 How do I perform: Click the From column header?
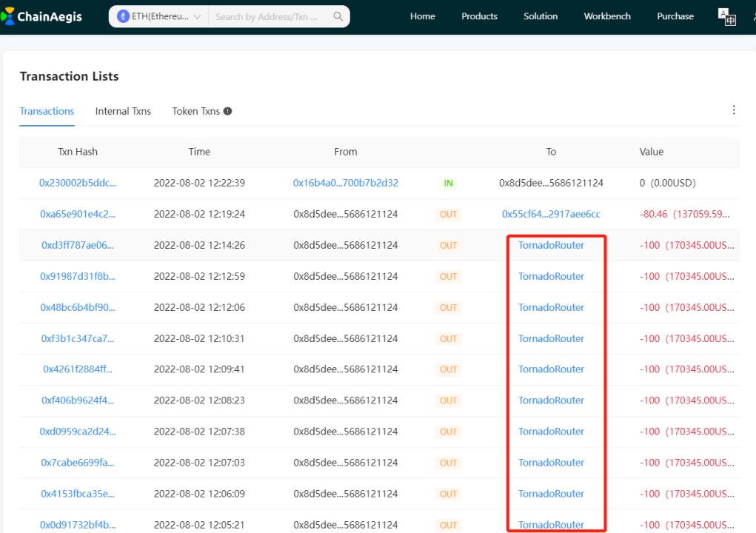tap(346, 152)
